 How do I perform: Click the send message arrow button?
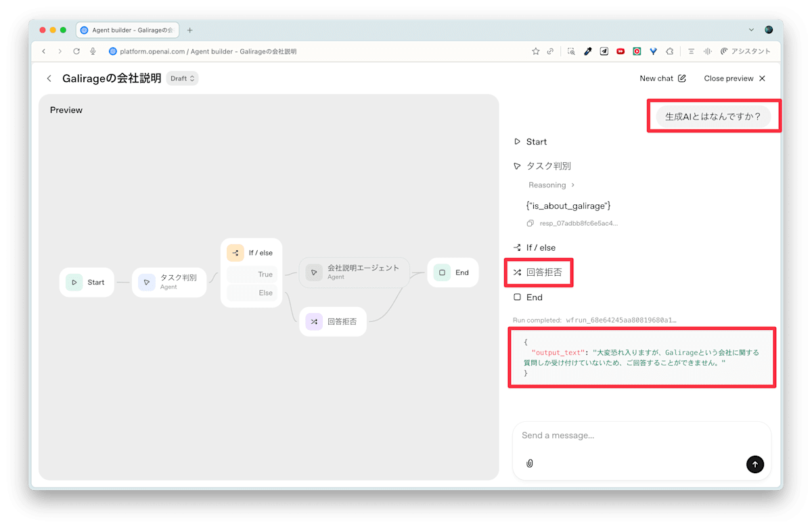point(755,464)
